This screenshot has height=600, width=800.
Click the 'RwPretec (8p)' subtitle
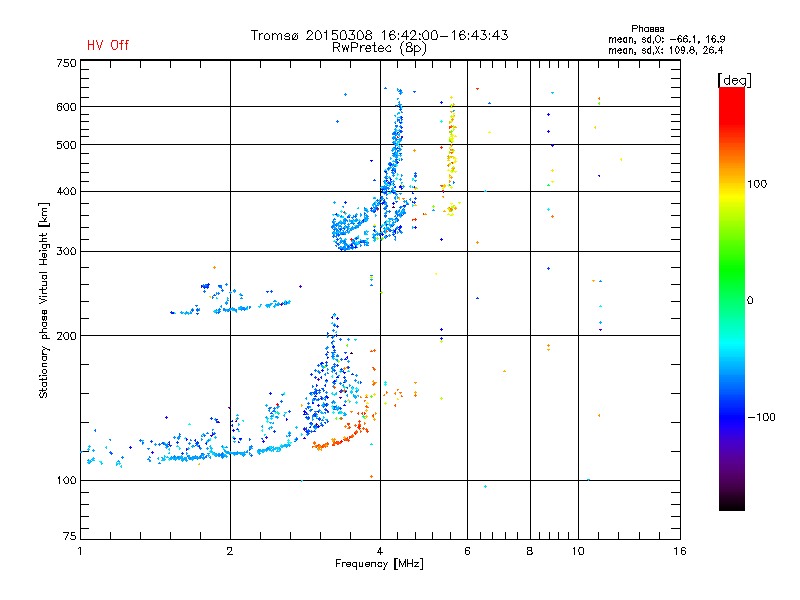pyautogui.click(x=379, y=48)
